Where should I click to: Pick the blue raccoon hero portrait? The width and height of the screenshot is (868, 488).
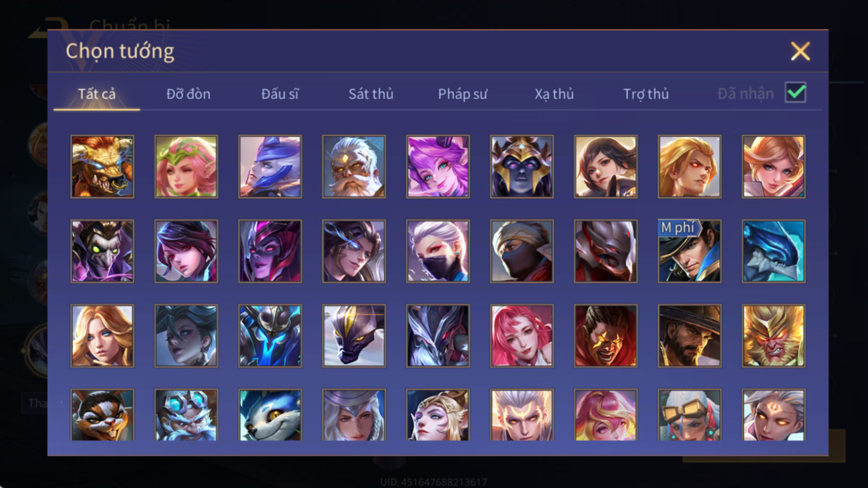(270, 415)
